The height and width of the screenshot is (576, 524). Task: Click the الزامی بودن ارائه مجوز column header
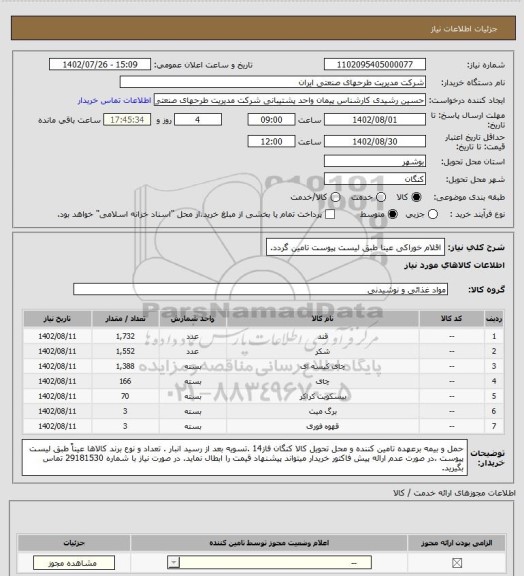457,543
